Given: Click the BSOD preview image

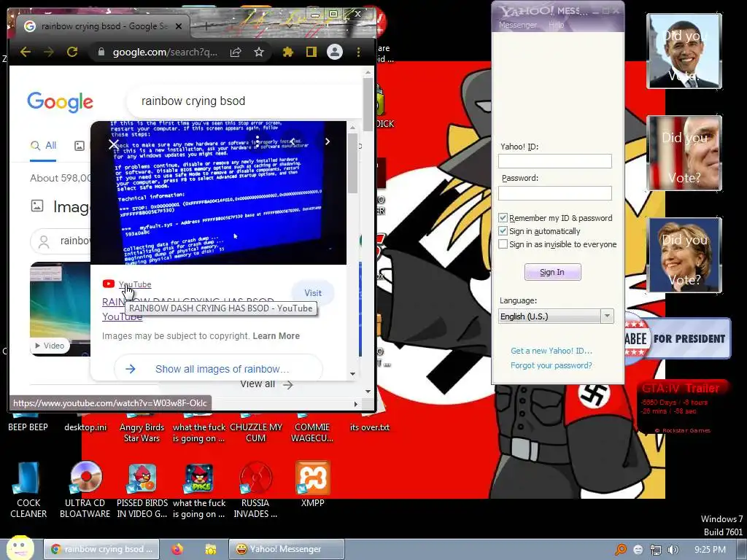Looking at the screenshot, I should pos(218,192).
